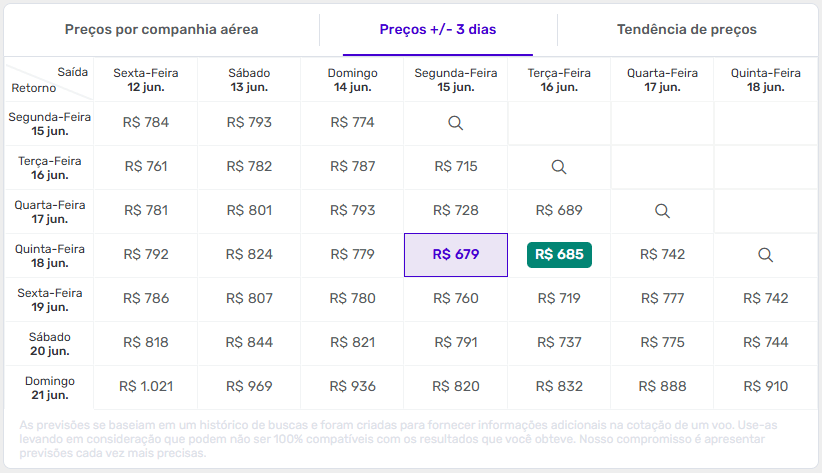Click search icon in Thursday 18 jun. row
The width and height of the screenshot is (822, 473).
point(765,255)
